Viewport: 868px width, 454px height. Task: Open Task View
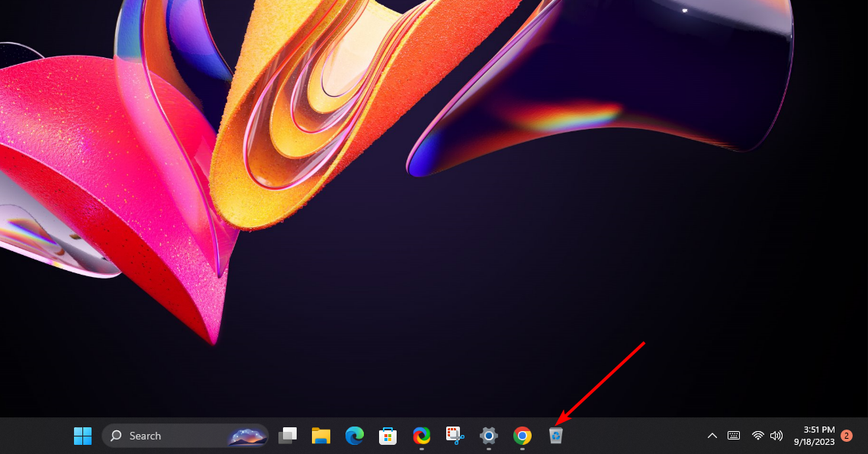coord(287,436)
